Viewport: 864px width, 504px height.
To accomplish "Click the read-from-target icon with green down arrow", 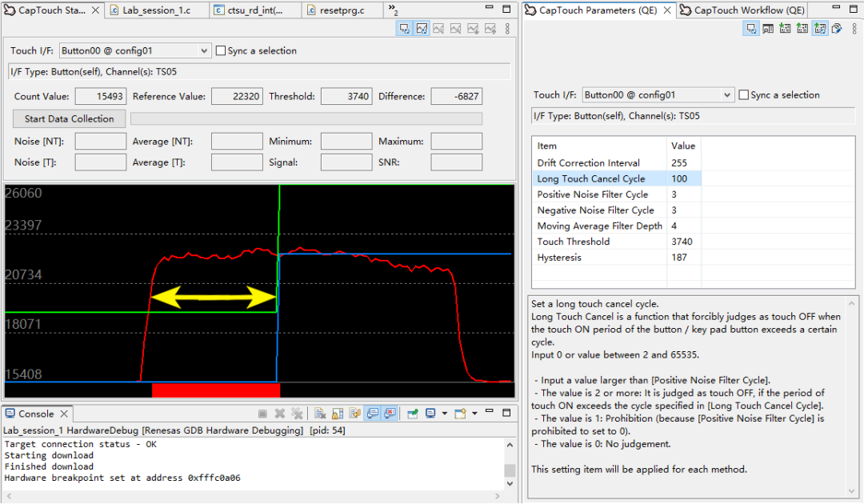I will [785, 29].
